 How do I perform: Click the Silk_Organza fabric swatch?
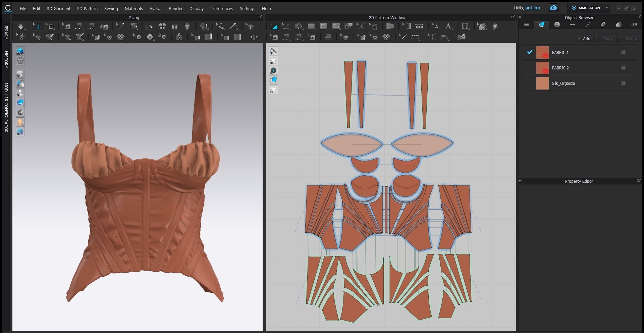[542, 83]
